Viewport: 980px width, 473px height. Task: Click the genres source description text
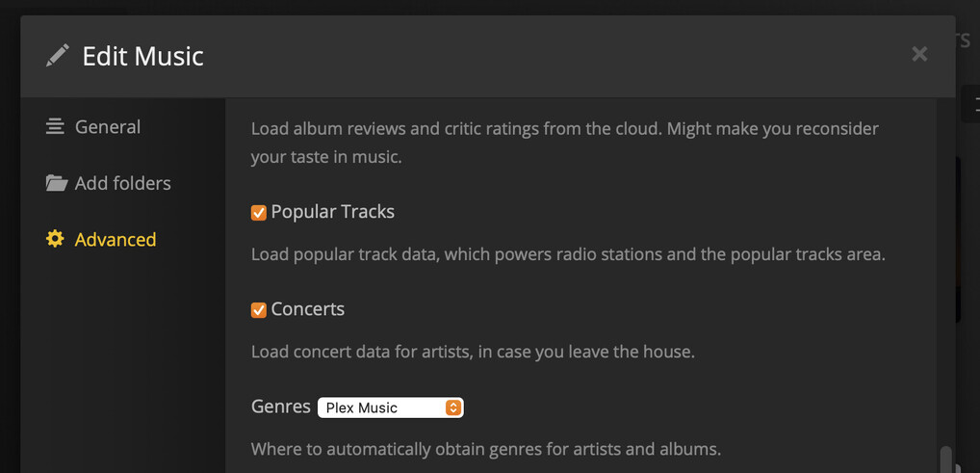(485, 449)
